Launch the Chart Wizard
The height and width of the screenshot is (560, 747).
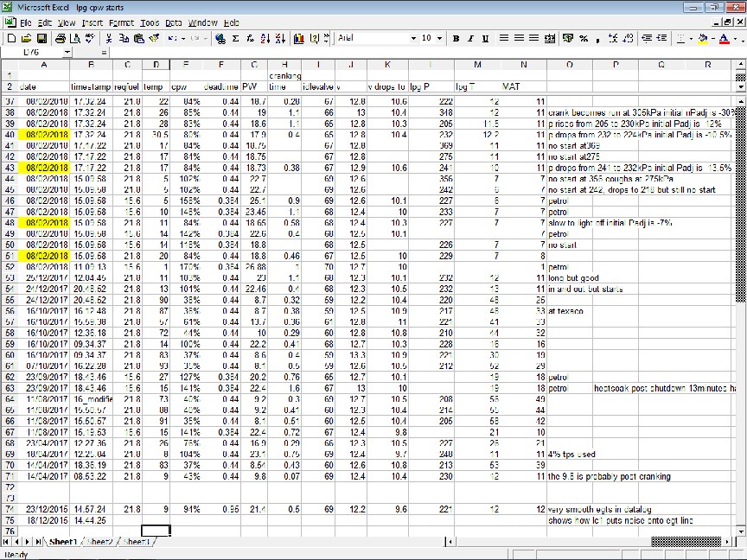click(298, 39)
